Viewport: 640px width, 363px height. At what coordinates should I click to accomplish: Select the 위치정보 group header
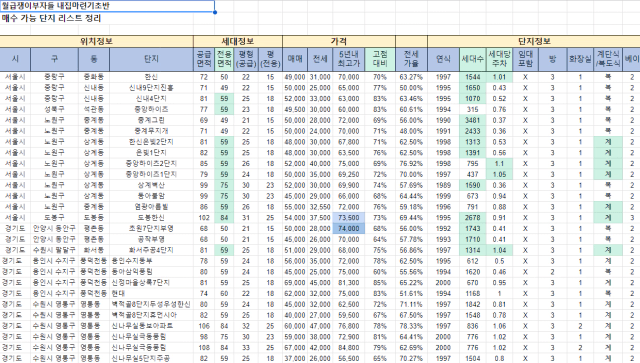96,41
